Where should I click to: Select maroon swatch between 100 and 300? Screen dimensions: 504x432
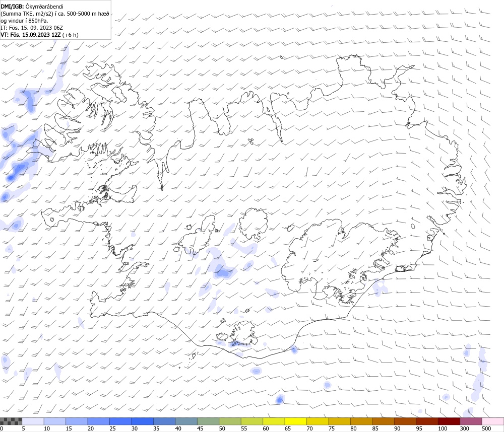449,421
